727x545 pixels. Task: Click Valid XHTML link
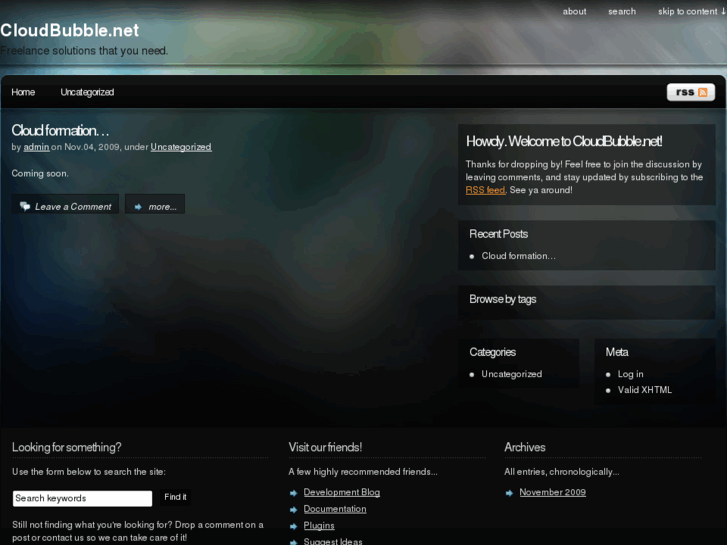coord(644,390)
